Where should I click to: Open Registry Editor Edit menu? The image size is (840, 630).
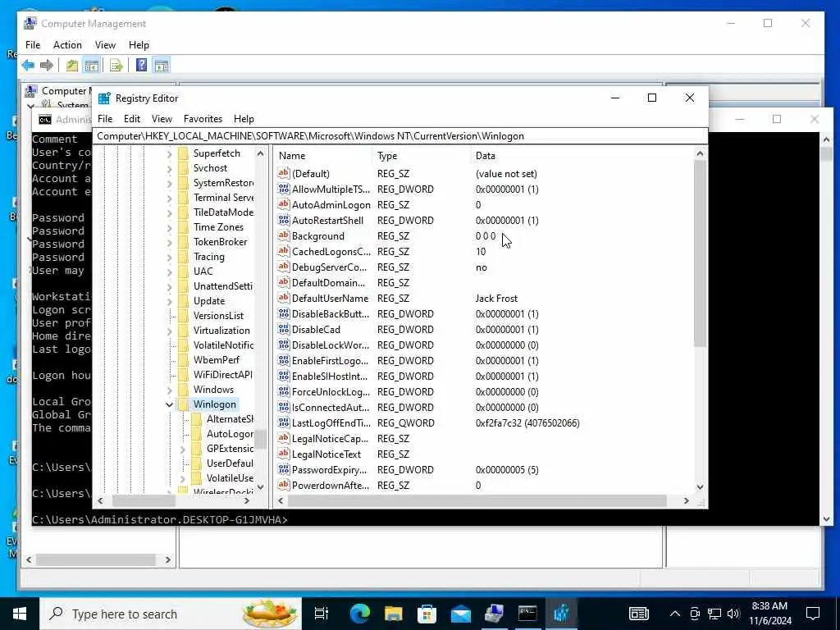point(132,119)
